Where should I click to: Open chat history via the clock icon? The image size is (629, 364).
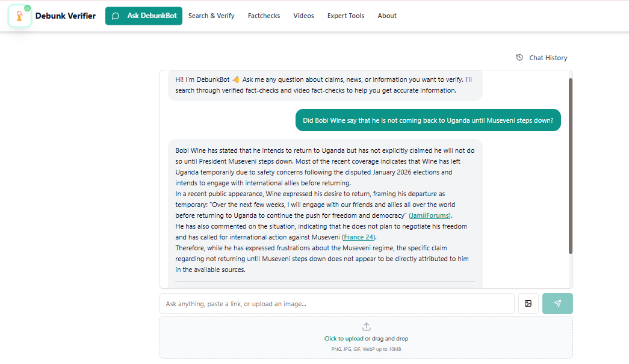coord(519,57)
